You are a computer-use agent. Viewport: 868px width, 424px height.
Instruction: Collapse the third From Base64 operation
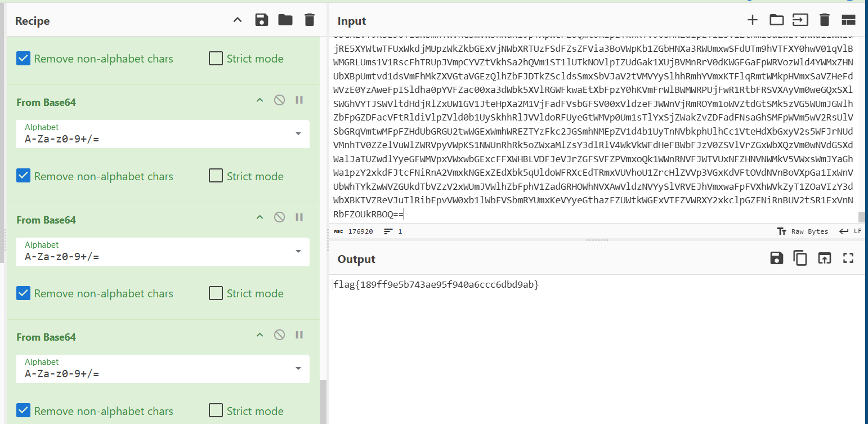pyautogui.click(x=259, y=335)
